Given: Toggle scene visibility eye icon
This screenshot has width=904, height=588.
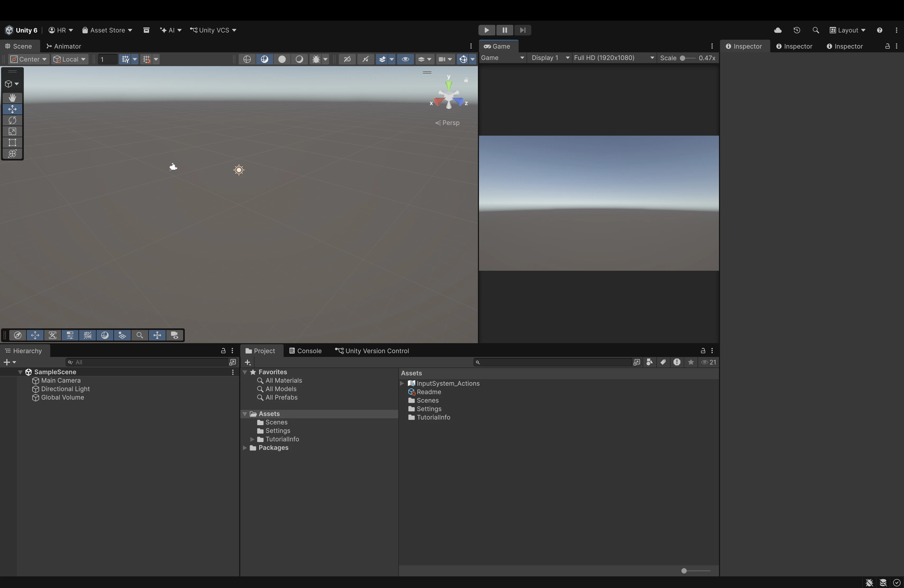Looking at the screenshot, I should pyautogui.click(x=405, y=59).
